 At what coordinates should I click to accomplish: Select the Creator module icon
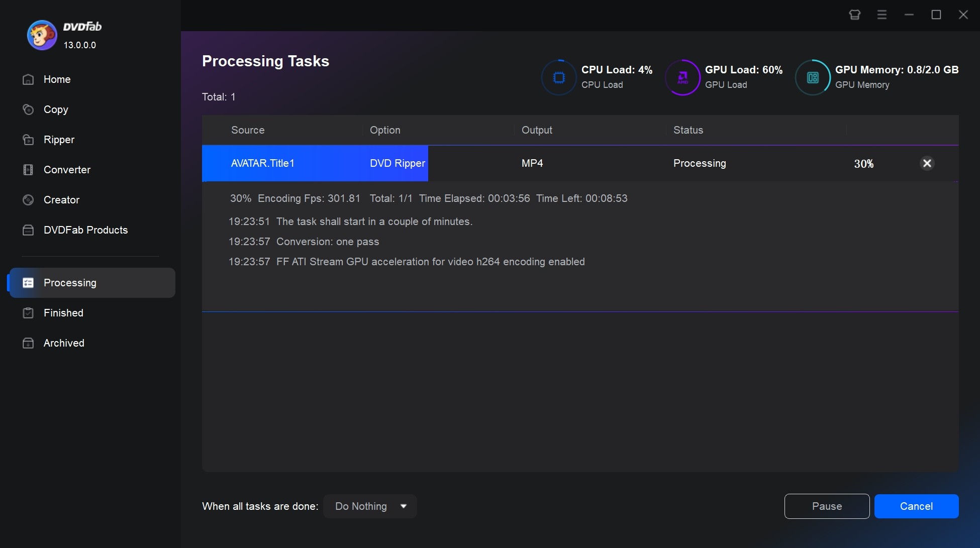click(x=27, y=199)
